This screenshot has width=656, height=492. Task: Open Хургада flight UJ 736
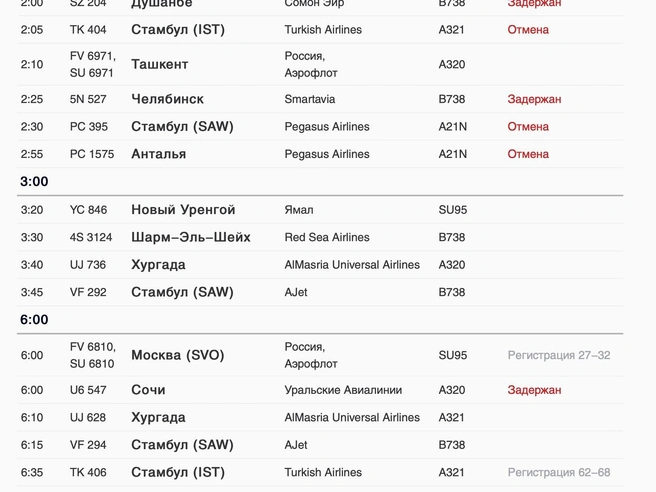click(x=320, y=265)
